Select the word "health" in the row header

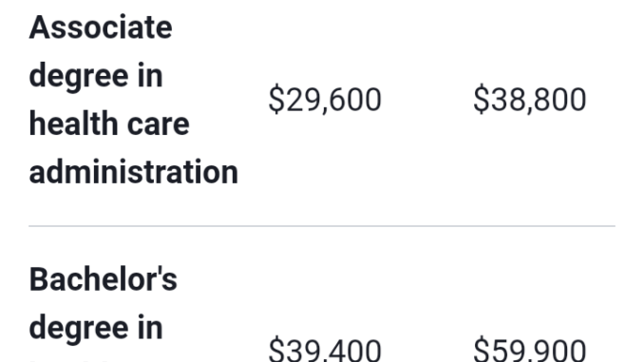coord(73,124)
